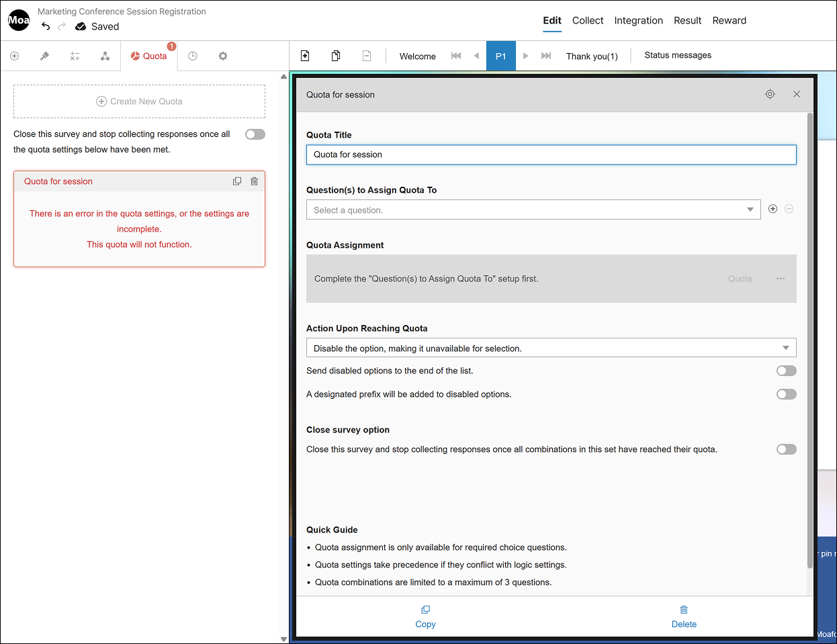Viewport: 837px width, 644px height.
Task: Switch to the Integration tab
Action: coord(639,21)
